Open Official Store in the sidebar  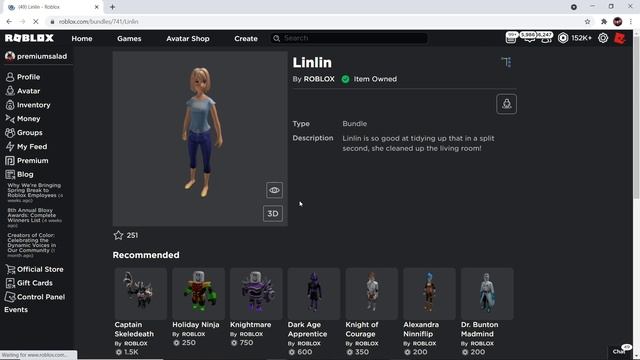pyautogui.click(x=34, y=269)
